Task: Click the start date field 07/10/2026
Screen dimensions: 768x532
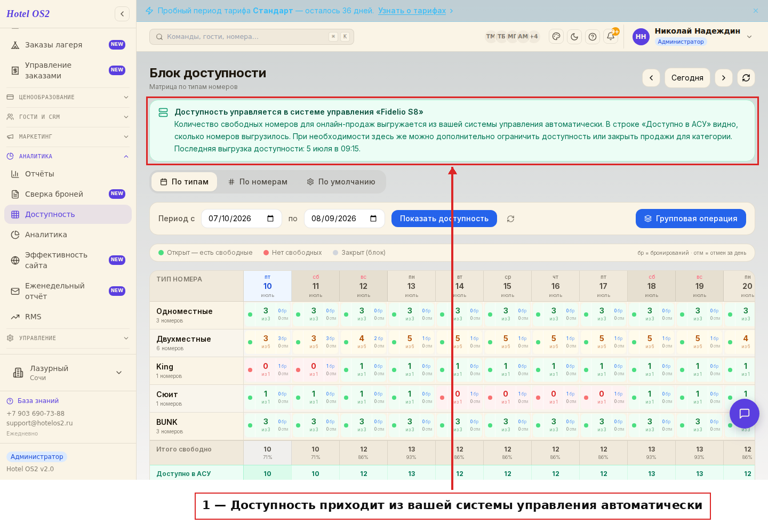Action: [241, 219]
